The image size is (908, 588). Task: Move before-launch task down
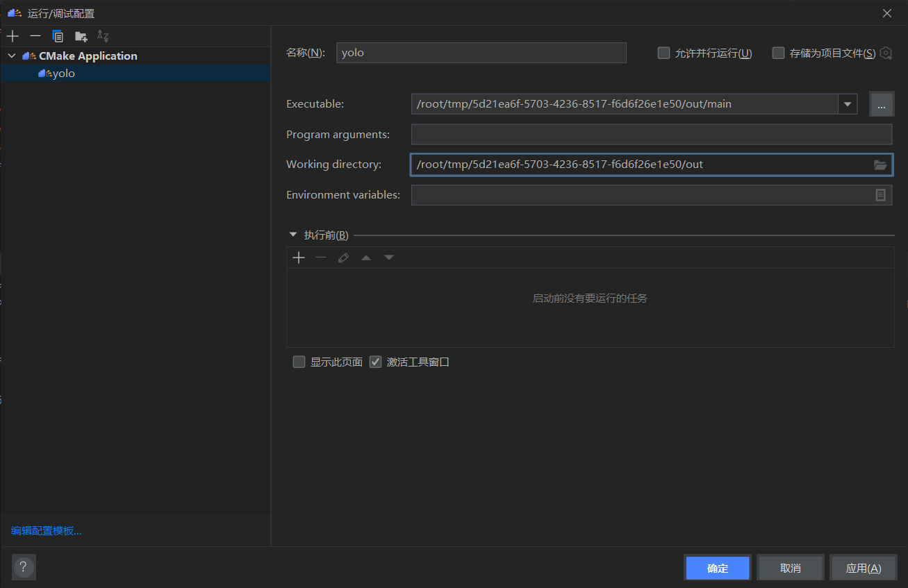point(389,258)
